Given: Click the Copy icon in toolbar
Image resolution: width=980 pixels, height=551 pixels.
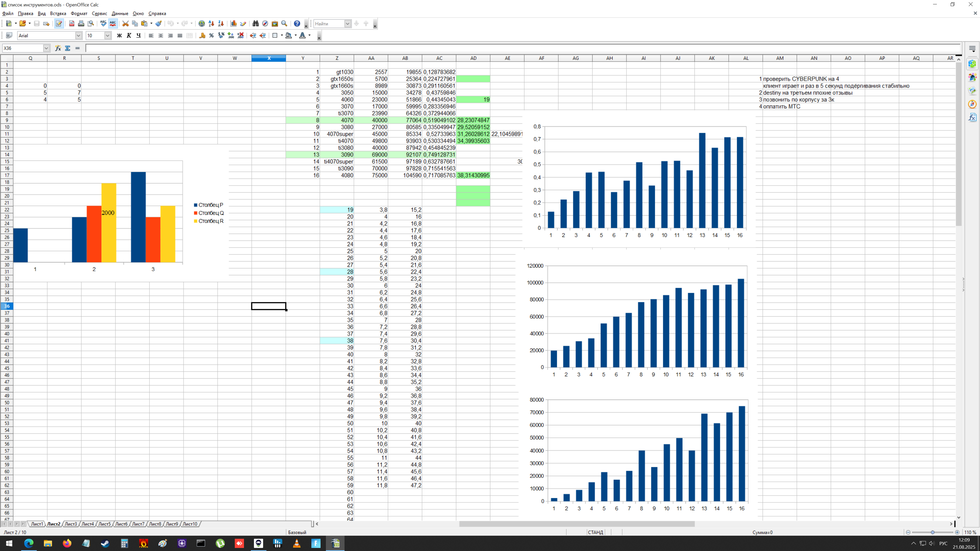Looking at the screenshot, I should coord(135,23).
